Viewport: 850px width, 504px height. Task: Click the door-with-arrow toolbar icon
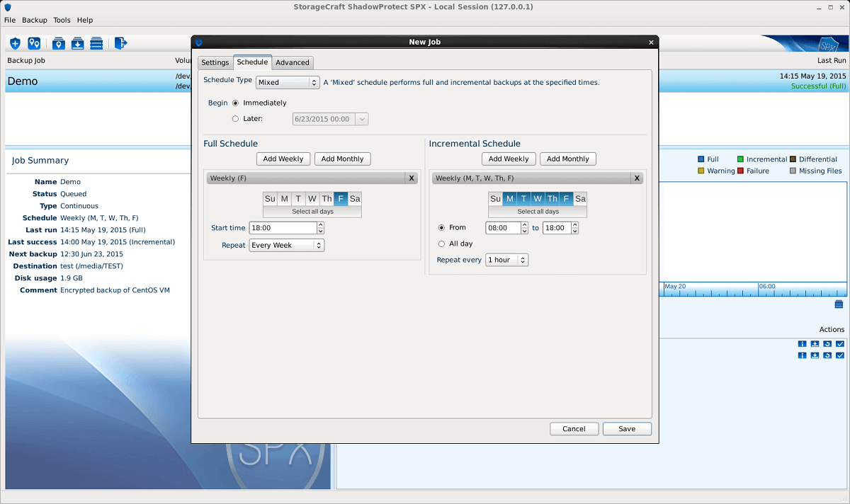pos(120,44)
